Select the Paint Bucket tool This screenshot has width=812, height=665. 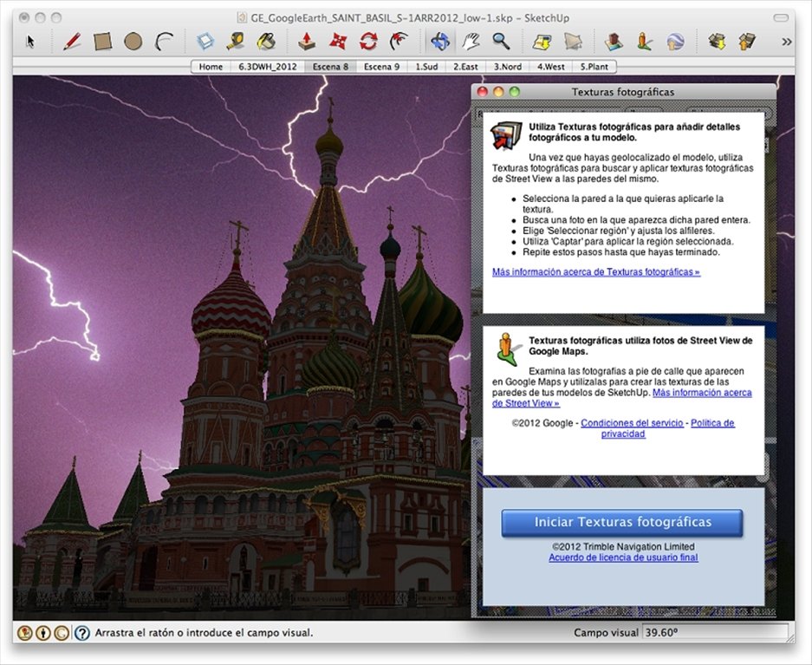pyautogui.click(x=266, y=42)
